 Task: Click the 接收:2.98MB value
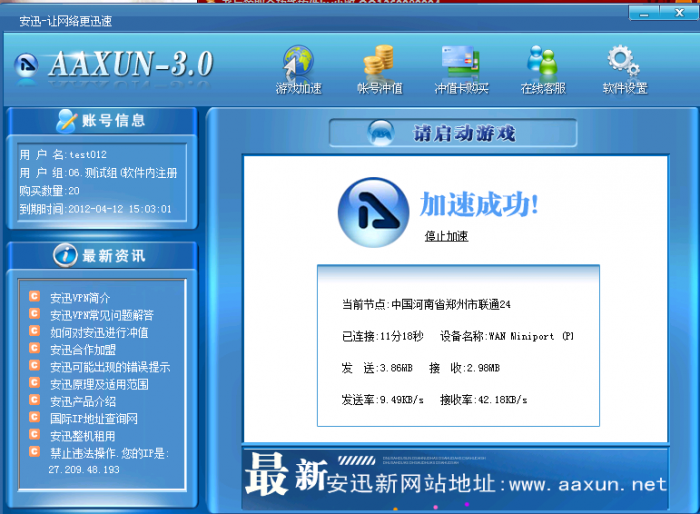(x=464, y=368)
